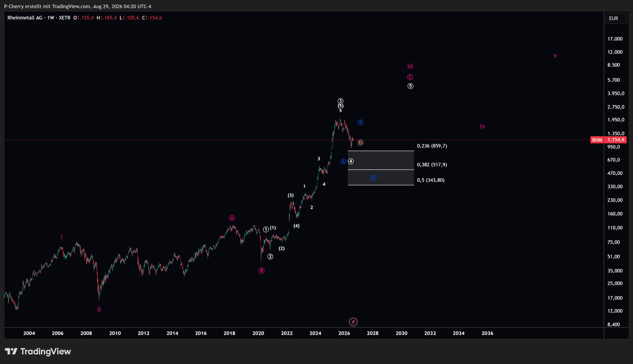633x364 pixels.
Task: Click the blue circled C wave label
Action: [x=373, y=178]
